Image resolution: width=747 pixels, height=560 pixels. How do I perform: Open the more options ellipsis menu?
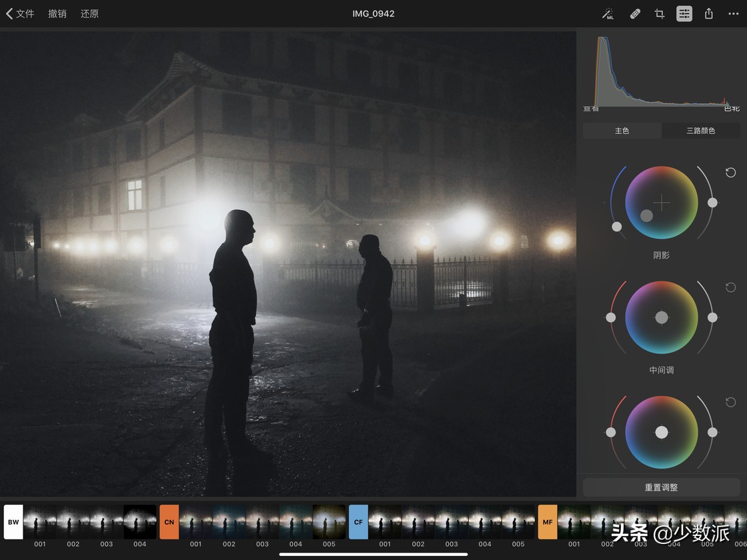[733, 14]
